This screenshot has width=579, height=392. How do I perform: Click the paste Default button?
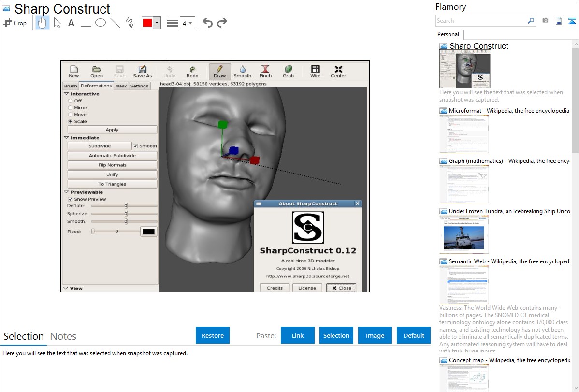pyautogui.click(x=414, y=335)
